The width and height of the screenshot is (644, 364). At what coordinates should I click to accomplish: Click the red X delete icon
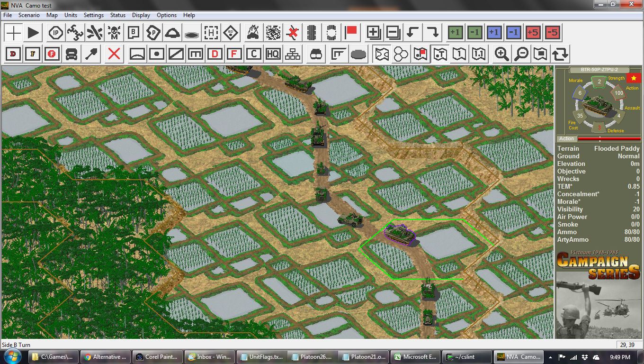(x=114, y=54)
